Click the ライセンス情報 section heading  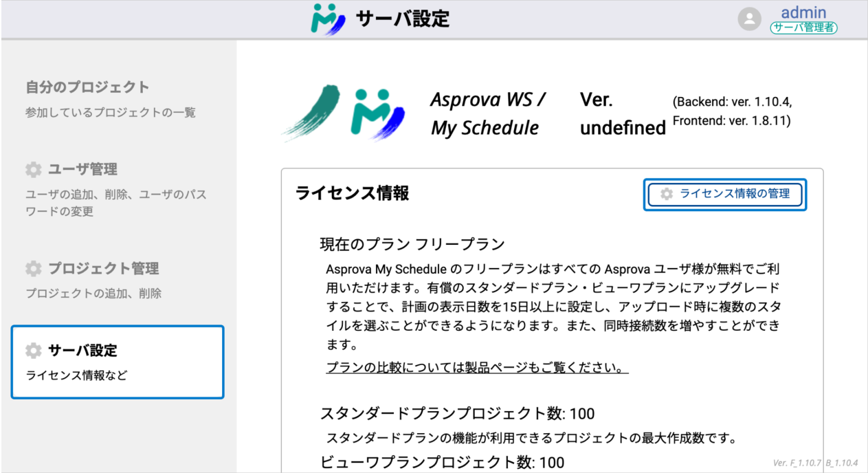pos(353,194)
